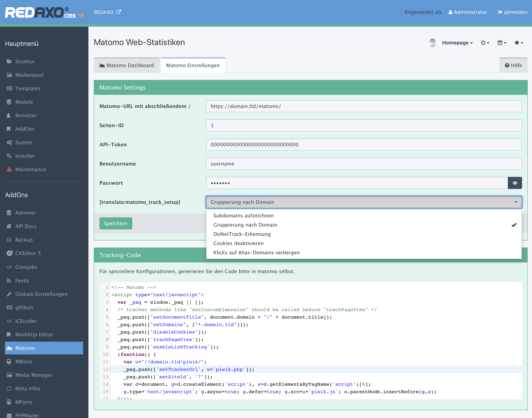This screenshot has height=418, width=532.
Task: Click the Maintenance warning triangle item
Action: (30, 169)
